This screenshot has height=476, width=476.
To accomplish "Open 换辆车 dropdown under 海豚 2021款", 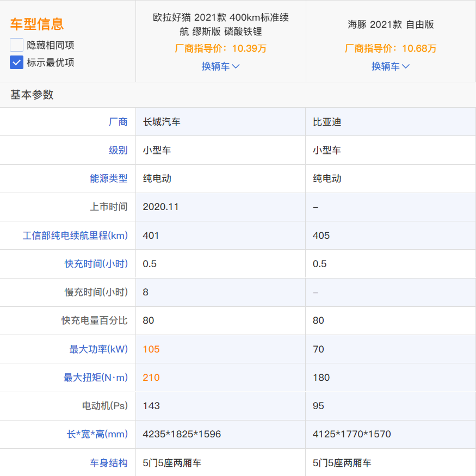I will point(391,66).
